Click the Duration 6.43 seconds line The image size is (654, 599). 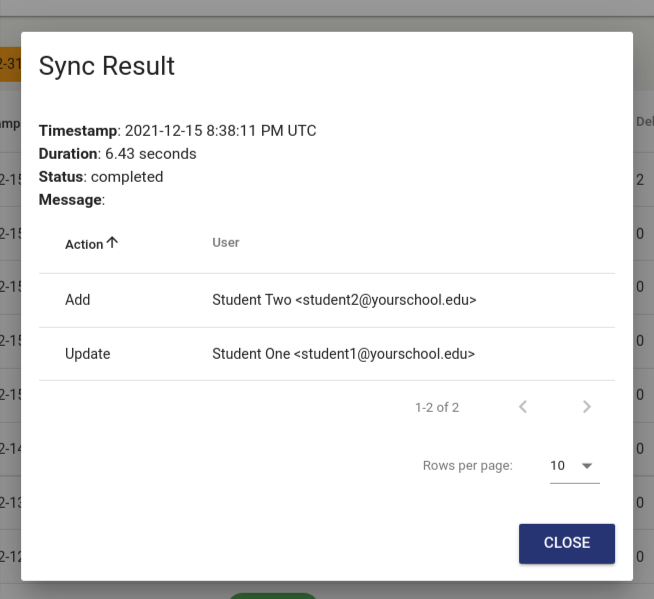click(117, 154)
